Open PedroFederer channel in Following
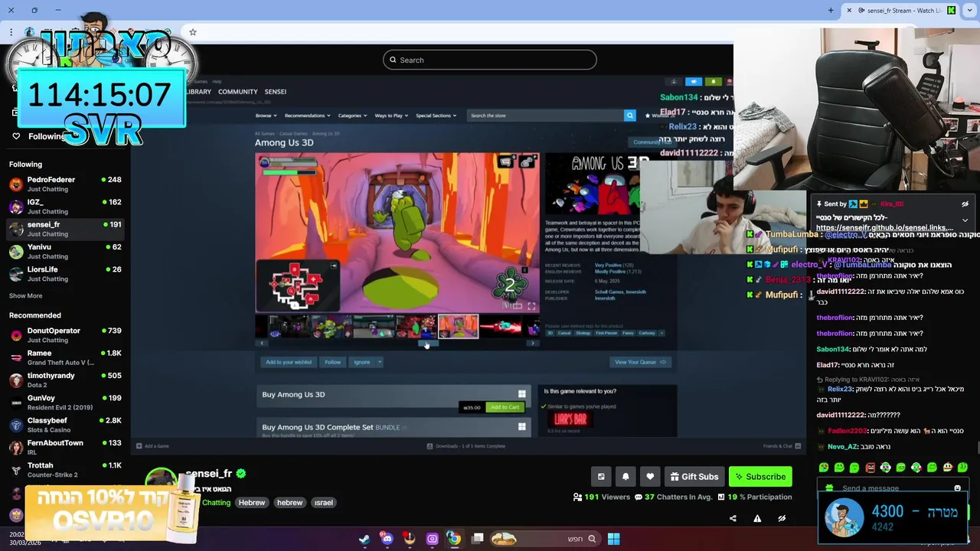The image size is (980, 551). pyautogui.click(x=65, y=184)
